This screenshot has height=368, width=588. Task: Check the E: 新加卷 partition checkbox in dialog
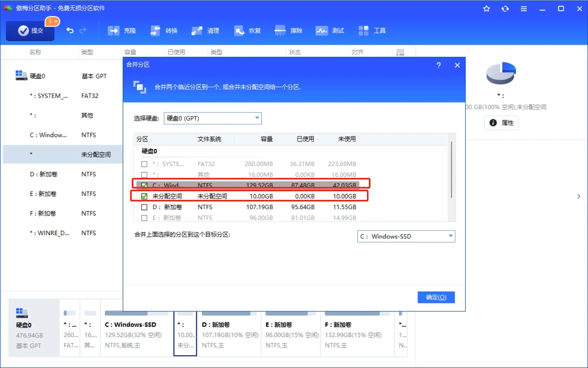(x=144, y=218)
